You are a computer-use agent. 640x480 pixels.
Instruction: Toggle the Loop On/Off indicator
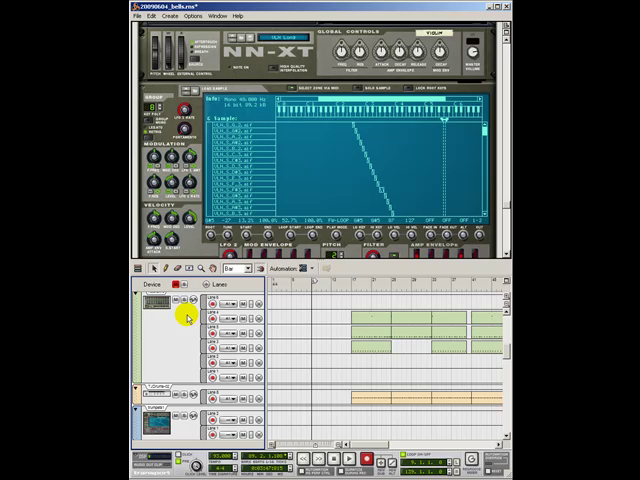click(x=403, y=454)
